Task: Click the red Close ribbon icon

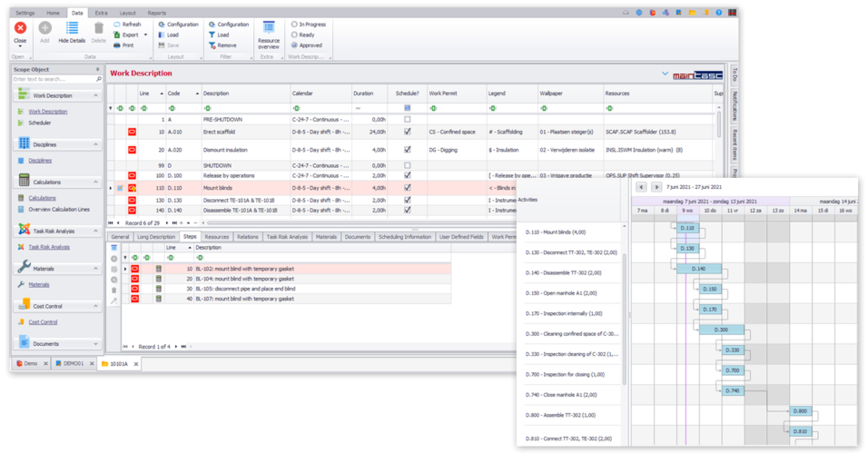Action: [x=20, y=28]
